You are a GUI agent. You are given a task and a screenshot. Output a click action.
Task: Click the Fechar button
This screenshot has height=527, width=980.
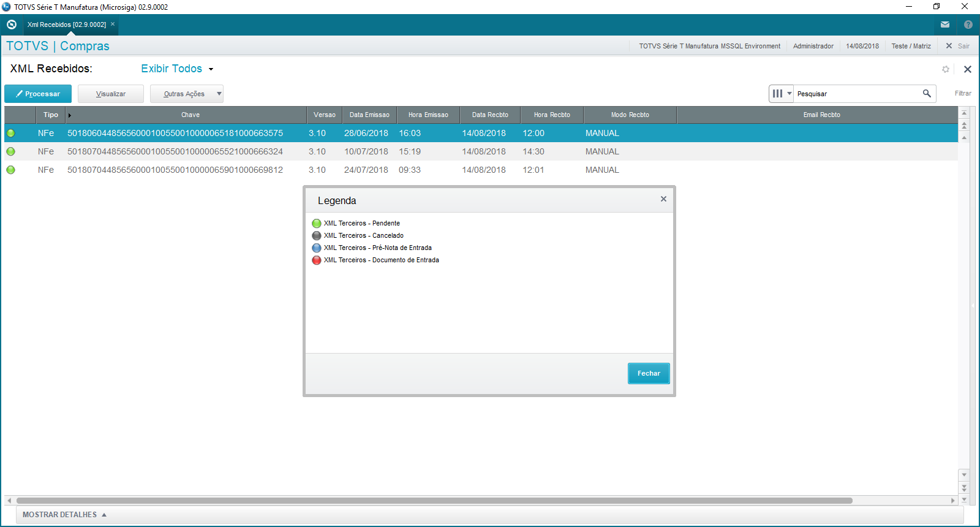click(649, 373)
